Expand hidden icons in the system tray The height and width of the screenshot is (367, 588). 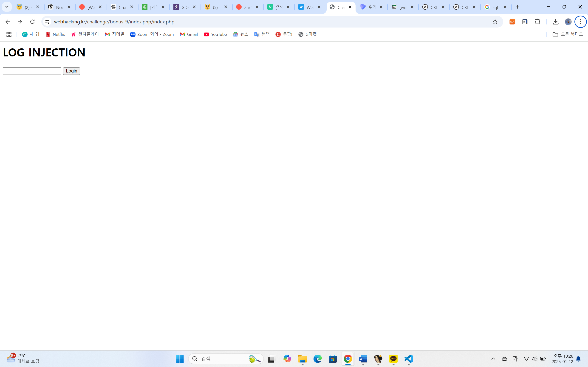click(x=493, y=359)
